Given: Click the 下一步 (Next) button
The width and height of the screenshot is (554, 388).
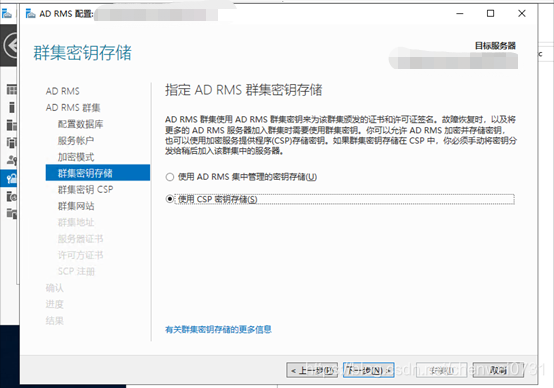Looking at the screenshot, I should pyautogui.click(x=369, y=370).
